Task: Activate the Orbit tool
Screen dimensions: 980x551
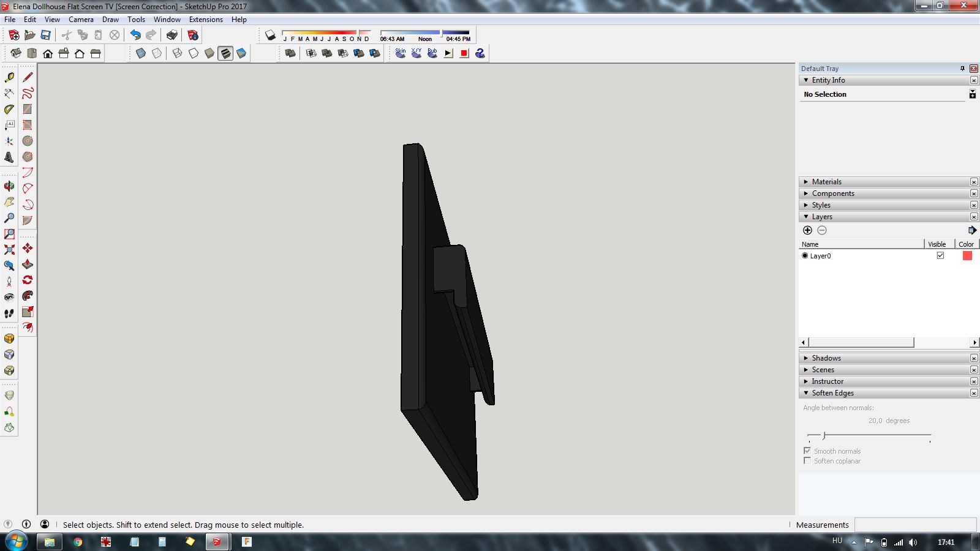Action: pyautogui.click(x=9, y=186)
